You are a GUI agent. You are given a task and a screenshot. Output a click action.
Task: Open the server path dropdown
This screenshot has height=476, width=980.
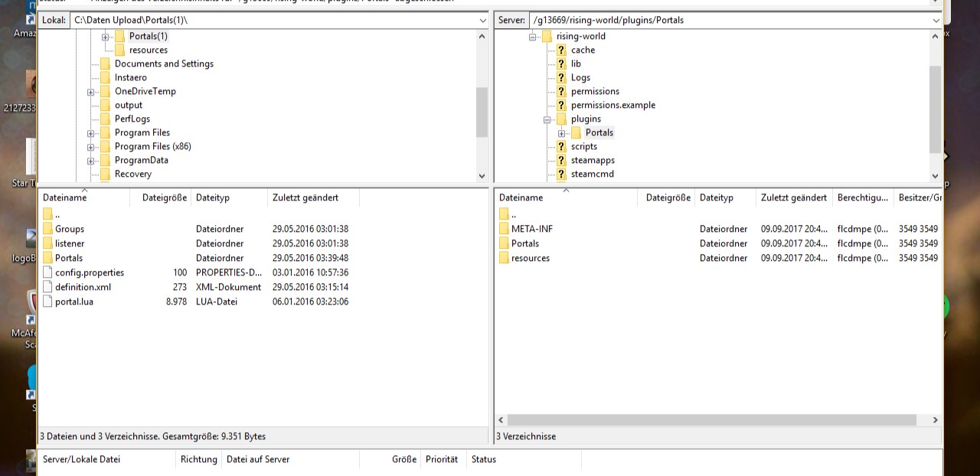936,21
